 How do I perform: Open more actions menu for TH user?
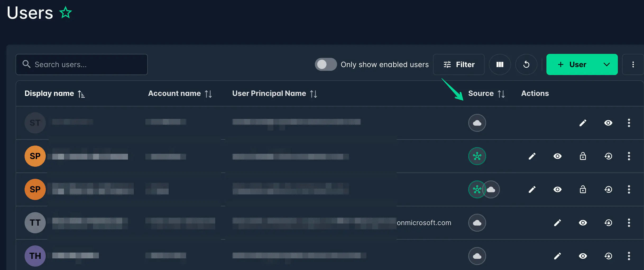tap(629, 256)
